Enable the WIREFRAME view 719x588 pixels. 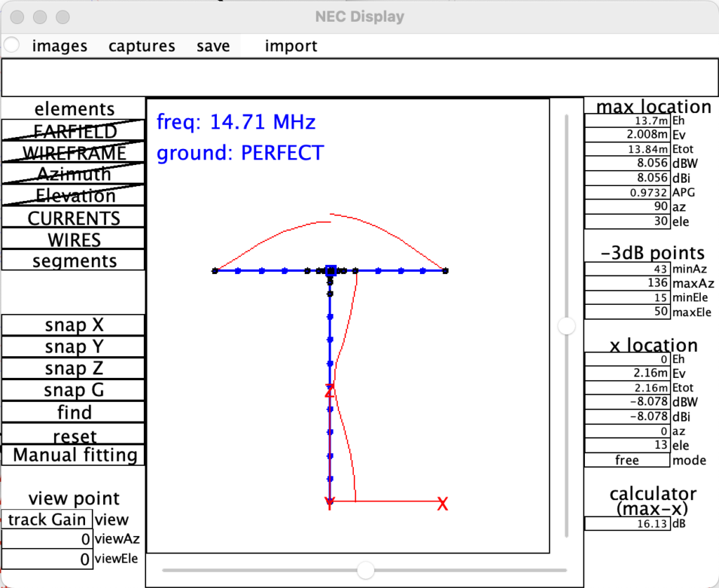73,152
